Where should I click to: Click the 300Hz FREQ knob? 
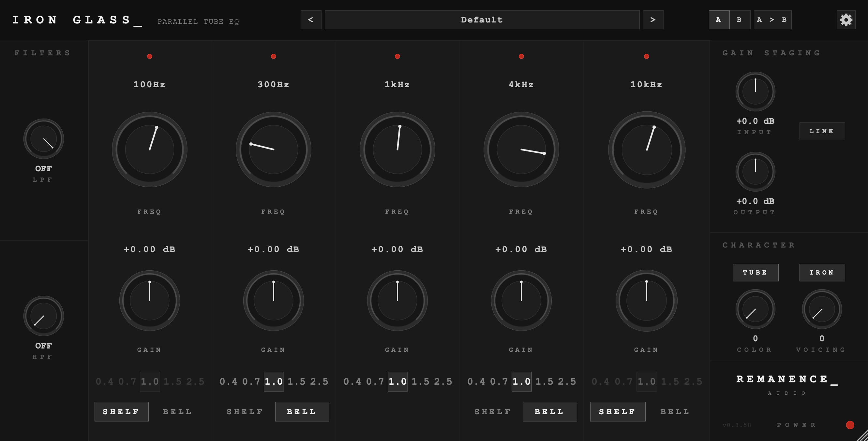coord(274,149)
